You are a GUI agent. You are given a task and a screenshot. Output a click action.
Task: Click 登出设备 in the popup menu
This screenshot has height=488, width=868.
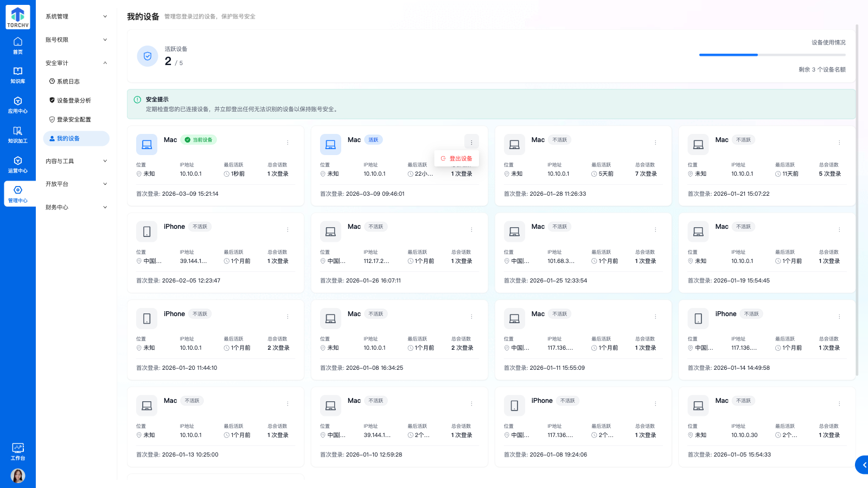(x=457, y=159)
